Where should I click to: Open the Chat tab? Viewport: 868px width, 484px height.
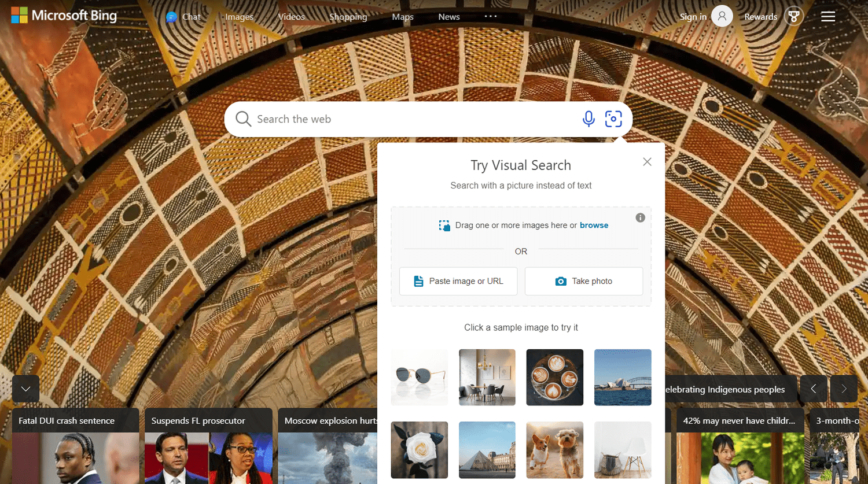click(x=183, y=17)
